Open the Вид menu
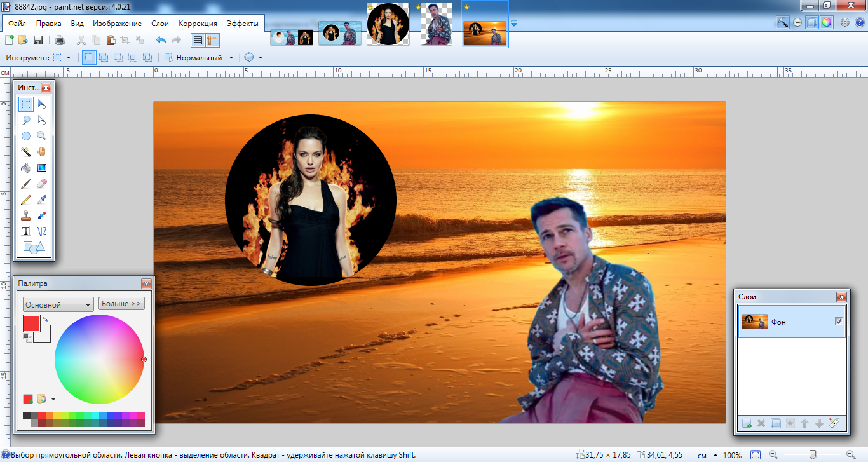Image resolution: width=868 pixels, height=462 pixels. 78,24
